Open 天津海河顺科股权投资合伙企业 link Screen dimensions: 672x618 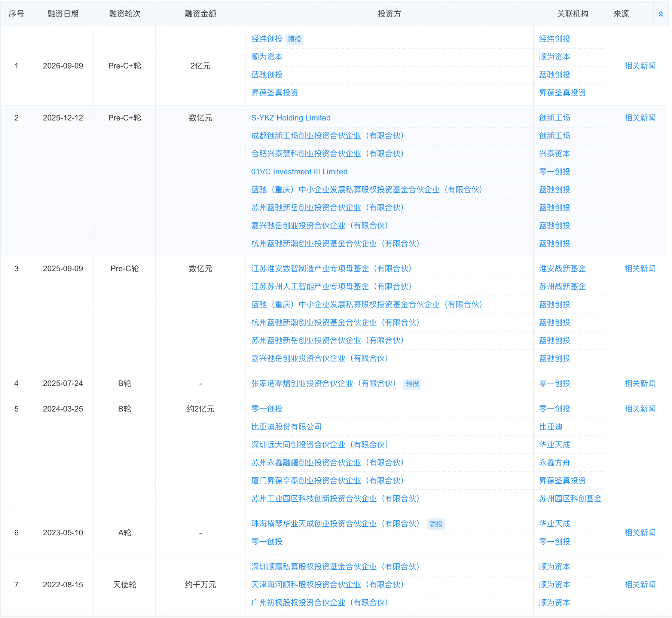tap(328, 585)
